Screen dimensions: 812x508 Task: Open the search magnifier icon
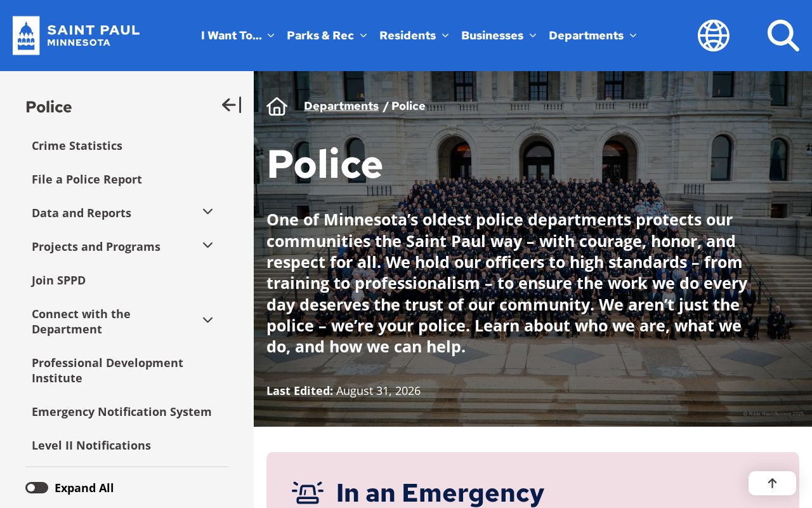tap(783, 36)
